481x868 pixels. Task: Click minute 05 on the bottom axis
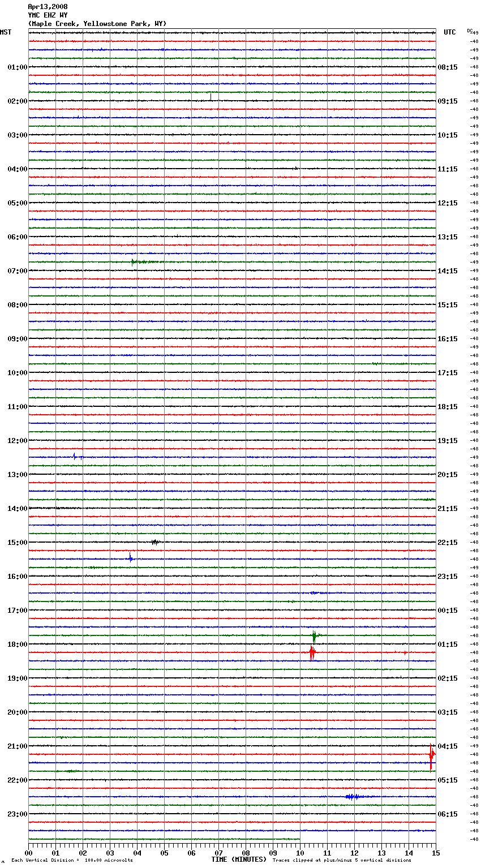(165, 853)
